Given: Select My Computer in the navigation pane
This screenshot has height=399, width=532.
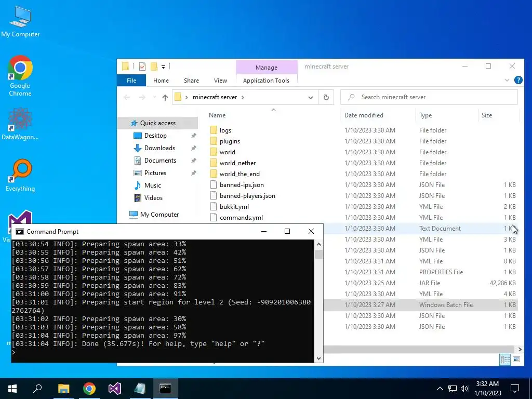Looking at the screenshot, I should [x=159, y=215].
